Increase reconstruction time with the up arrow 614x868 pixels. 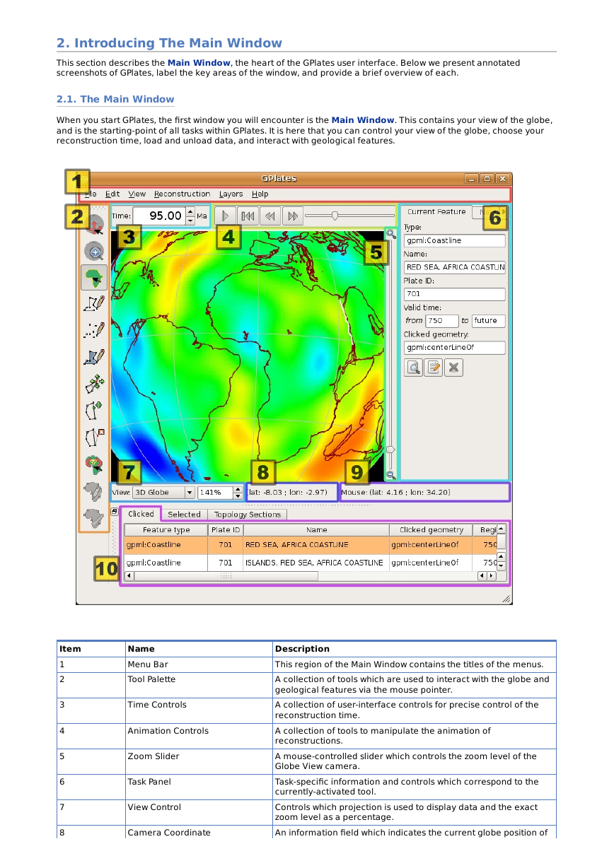tap(190, 211)
